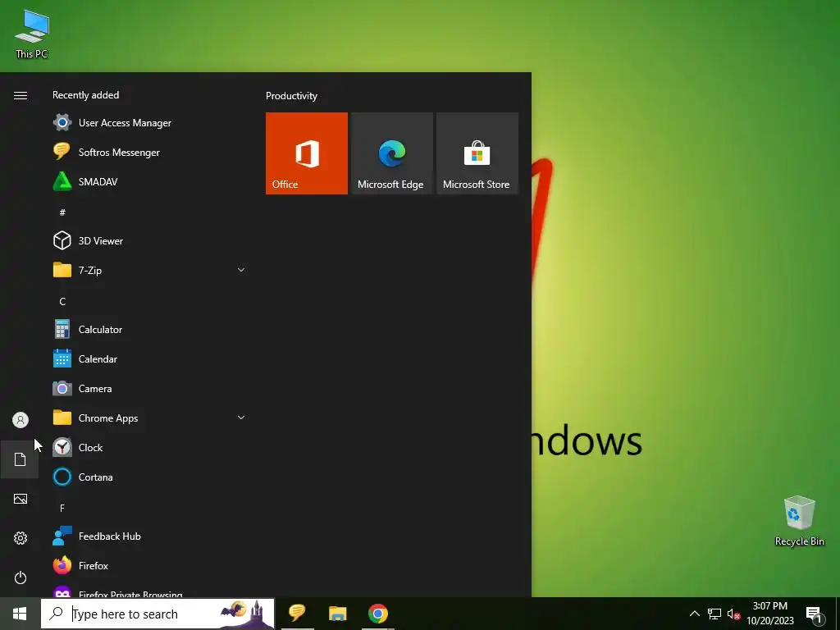Open the Chrome Apps folder entry
Screen dimensions: 840x630
[149, 418]
